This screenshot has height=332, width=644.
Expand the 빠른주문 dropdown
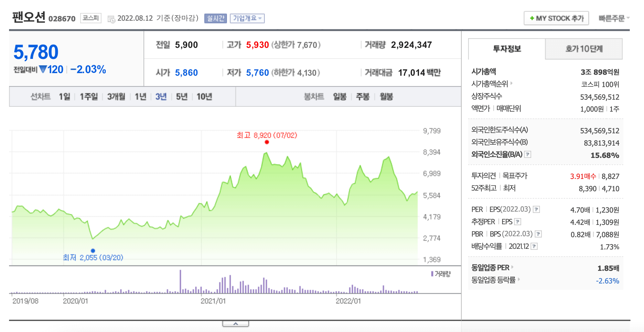pyautogui.click(x=614, y=18)
